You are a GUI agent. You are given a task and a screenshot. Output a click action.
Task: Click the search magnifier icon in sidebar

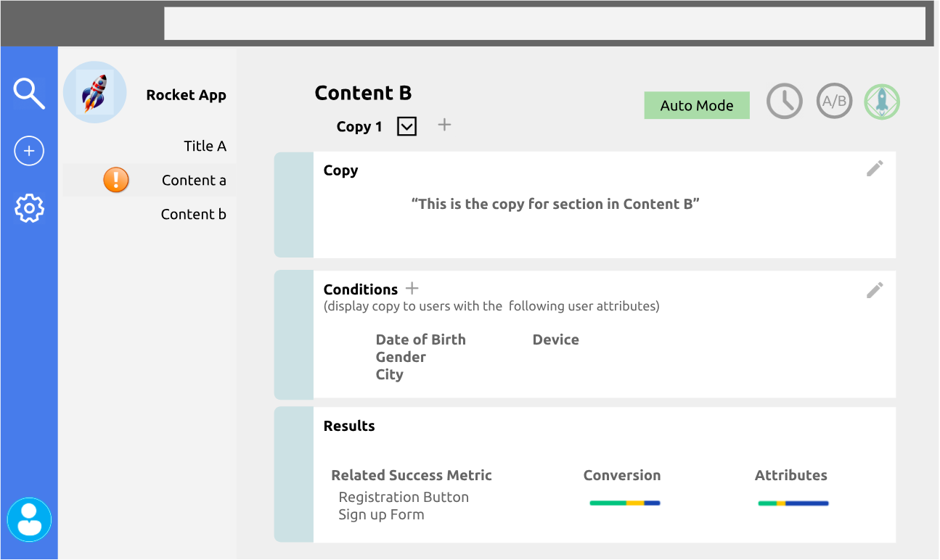pos(29,94)
